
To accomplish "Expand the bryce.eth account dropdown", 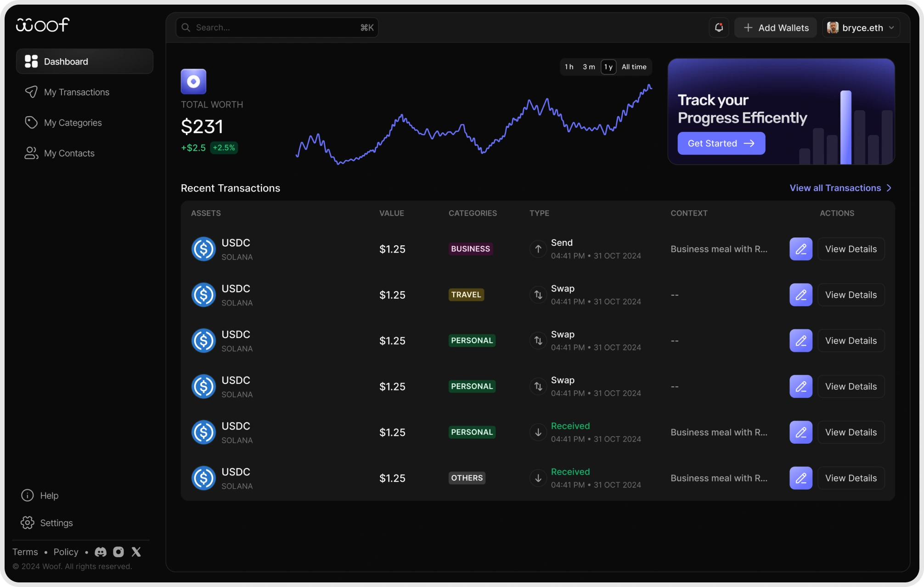I will 861,28.
